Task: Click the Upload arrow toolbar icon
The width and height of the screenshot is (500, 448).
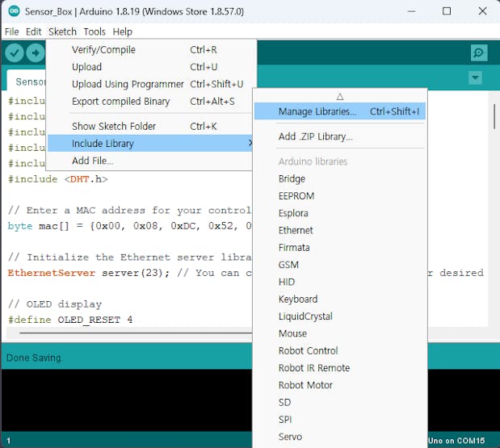Action: (x=35, y=52)
